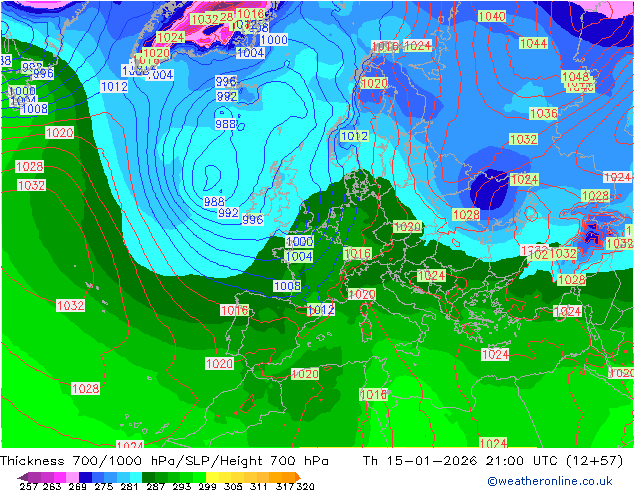
Task: Click the '1024' label over the Balkans
Action: [431, 276]
